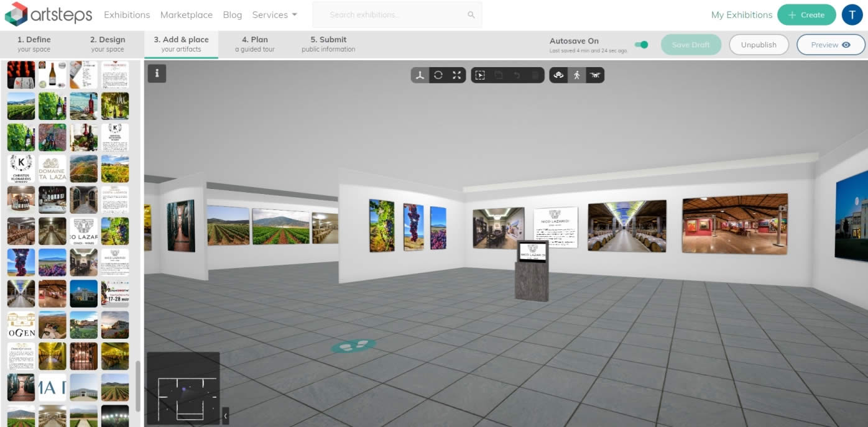The width and height of the screenshot is (868, 427).
Task: Click the artifact list scrollbar handle
Action: pos(137,385)
